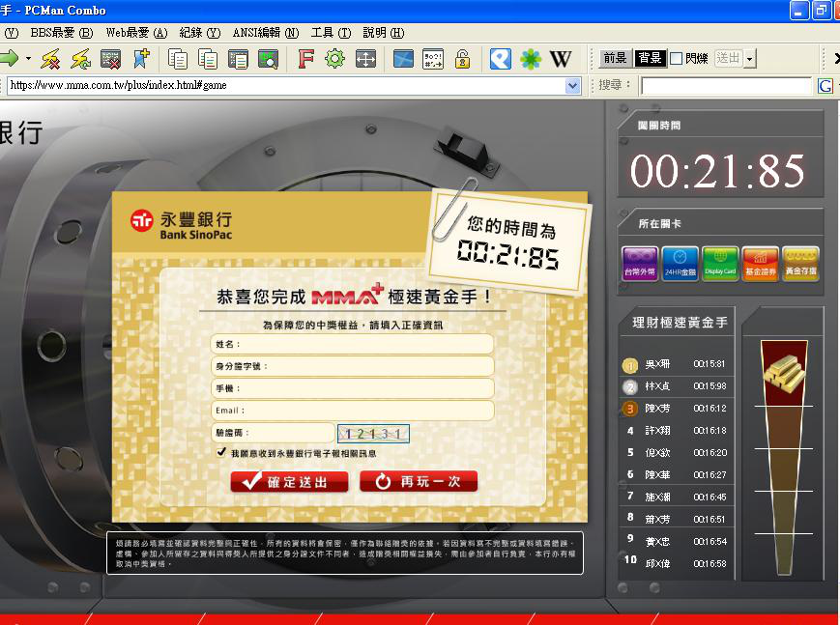The image size is (840, 625).
Task: Click the 驗證碼 verification code field
Action: click(x=273, y=433)
